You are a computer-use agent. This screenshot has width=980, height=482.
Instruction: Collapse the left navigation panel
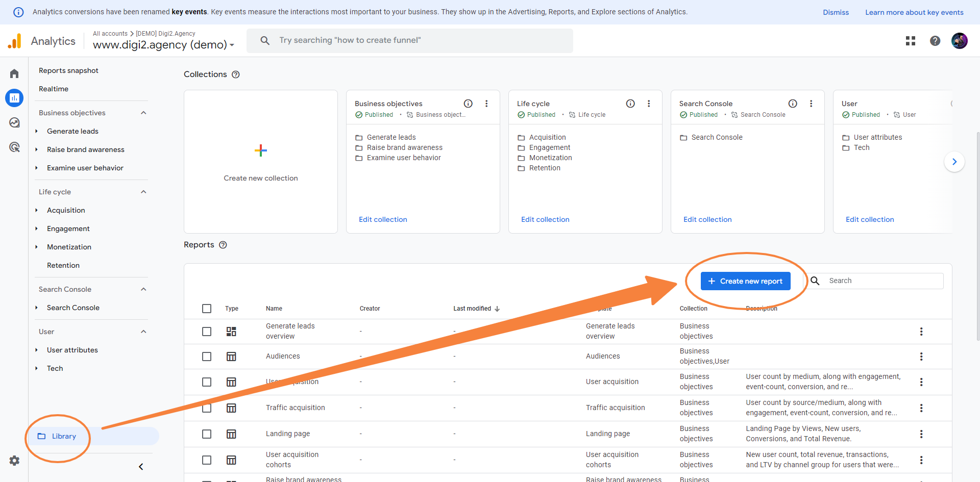pyautogui.click(x=141, y=467)
